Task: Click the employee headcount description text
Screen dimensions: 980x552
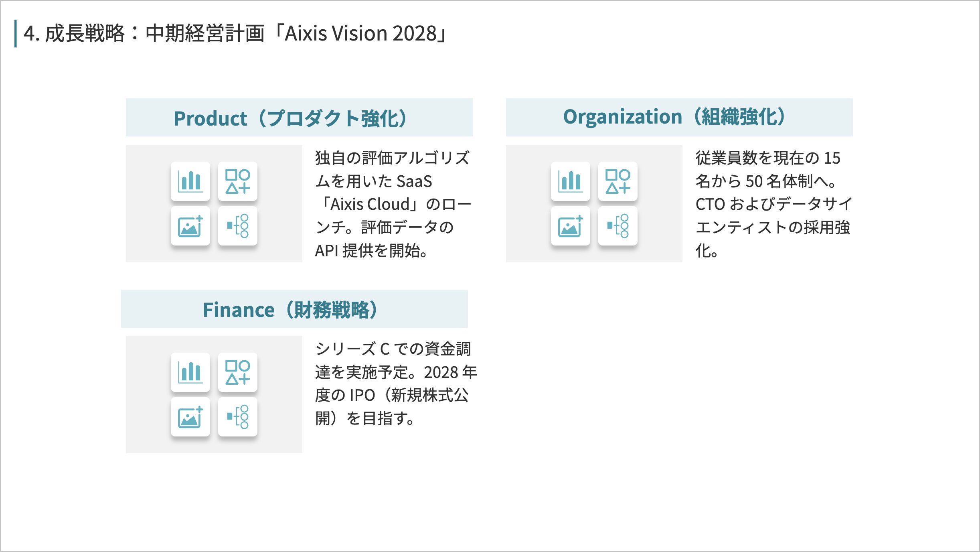Action: pos(772,204)
